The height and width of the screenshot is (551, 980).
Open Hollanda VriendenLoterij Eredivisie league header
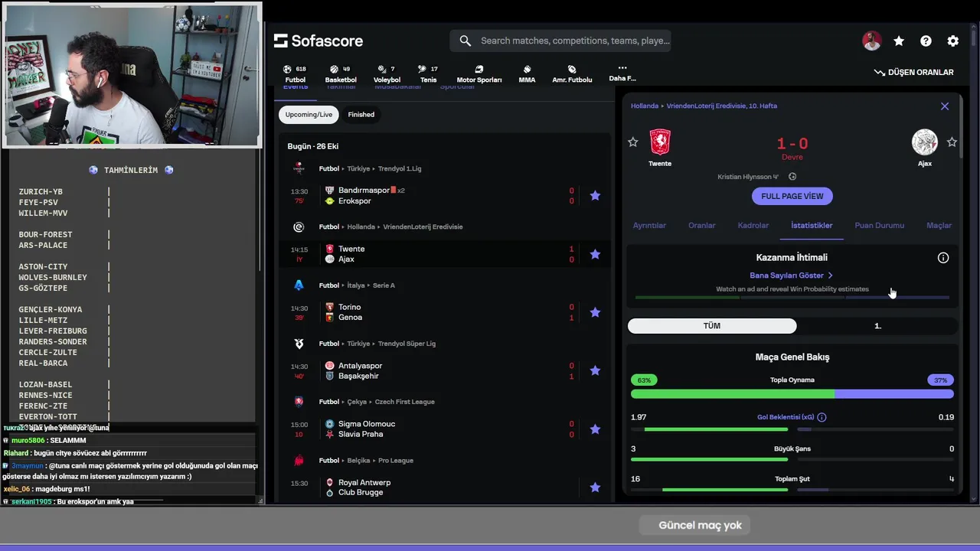(390, 227)
